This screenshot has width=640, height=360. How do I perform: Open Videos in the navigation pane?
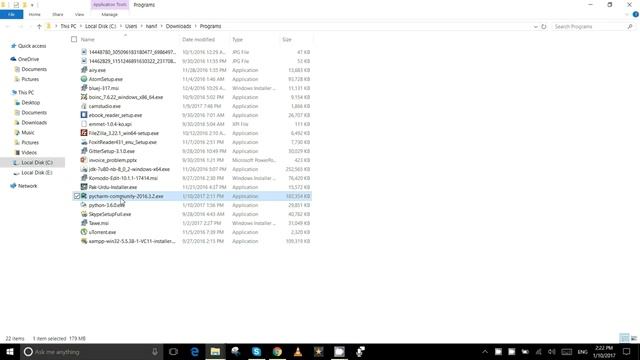click(29, 153)
